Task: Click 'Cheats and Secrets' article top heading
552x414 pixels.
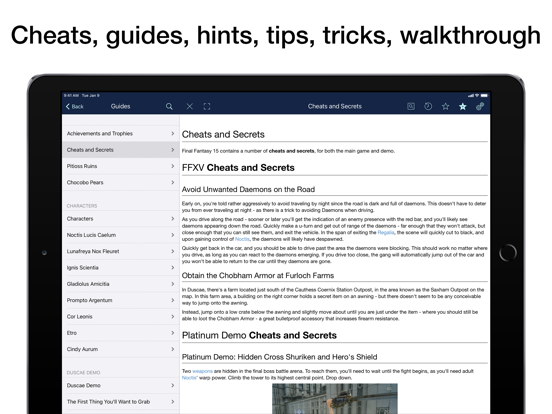Action: point(223,134)
